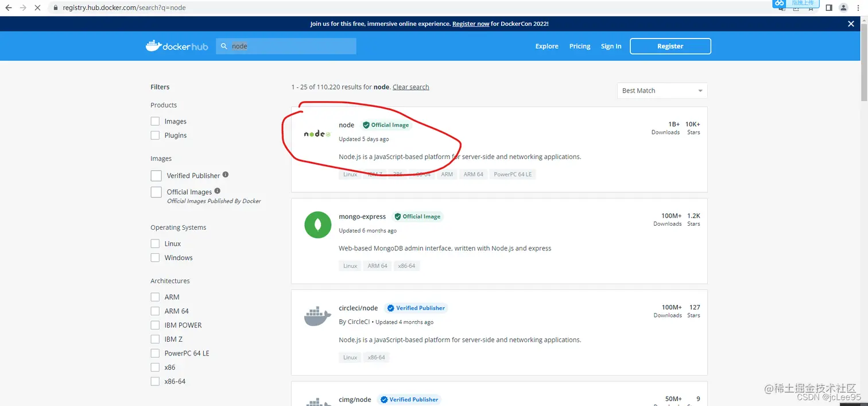Click mongo-express 1.2K Stars text
The width and height of the screenshot is (868, 406).
[693, 219]
